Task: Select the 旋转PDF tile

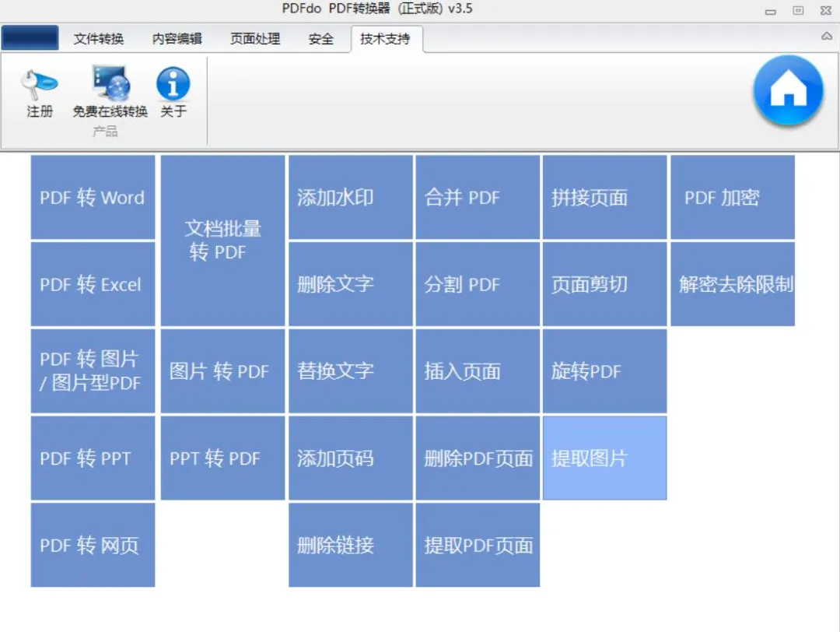Action: (x=605, y=371)
